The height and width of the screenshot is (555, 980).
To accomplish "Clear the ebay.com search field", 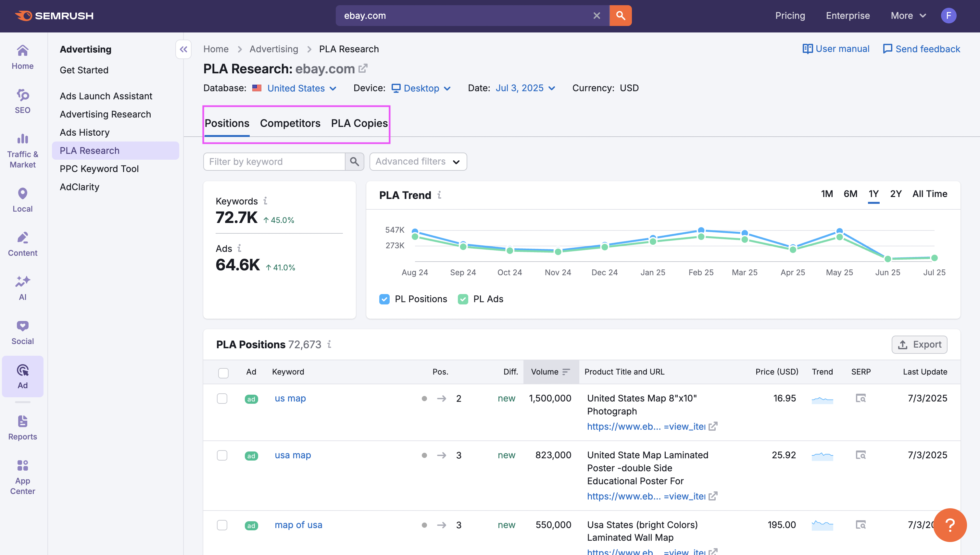I will [597, 16].
